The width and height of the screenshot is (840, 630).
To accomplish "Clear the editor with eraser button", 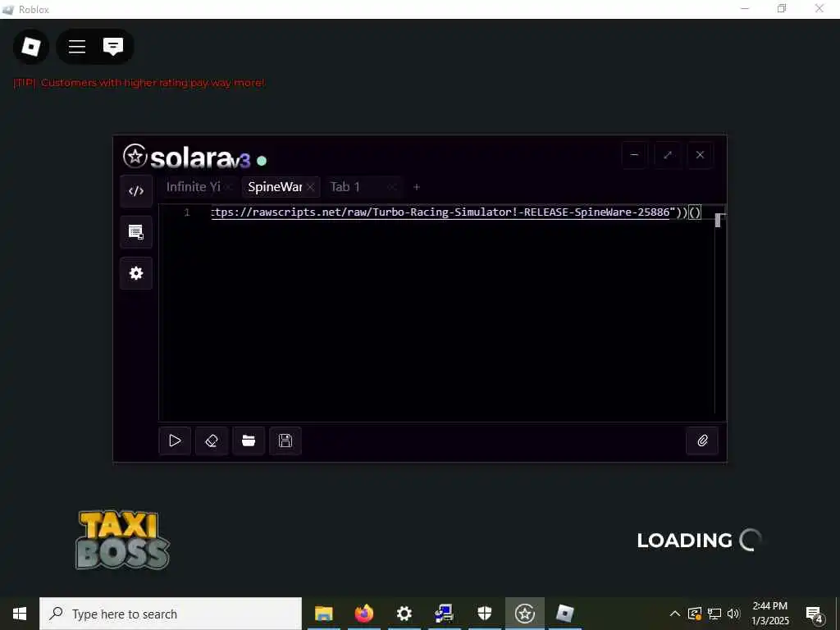I will click(212, 441).
